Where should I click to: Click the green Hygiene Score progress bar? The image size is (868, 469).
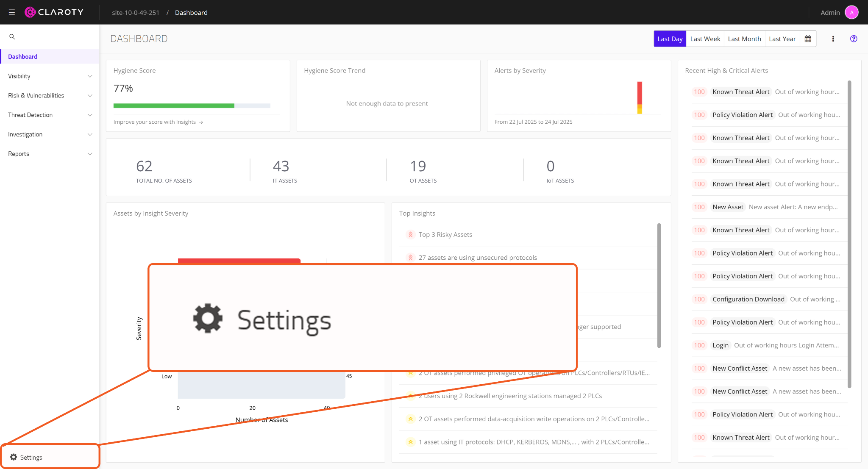[174, 106]
